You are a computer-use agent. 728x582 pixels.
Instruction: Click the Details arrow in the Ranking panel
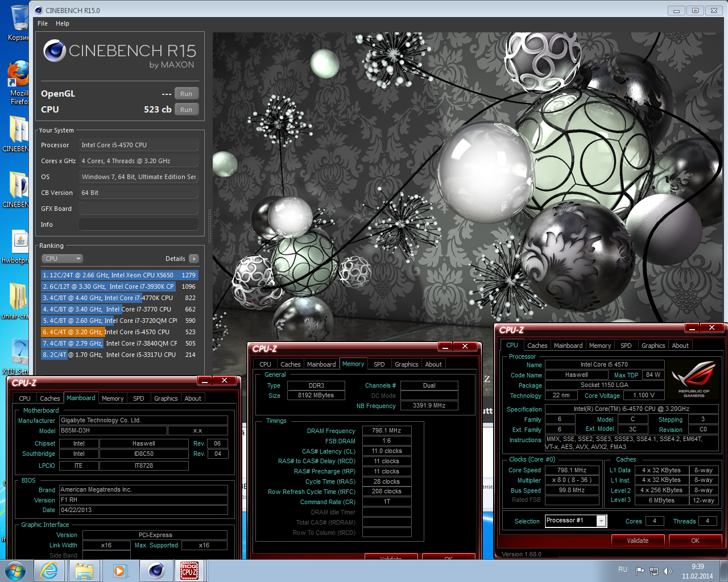pos(194,259)
